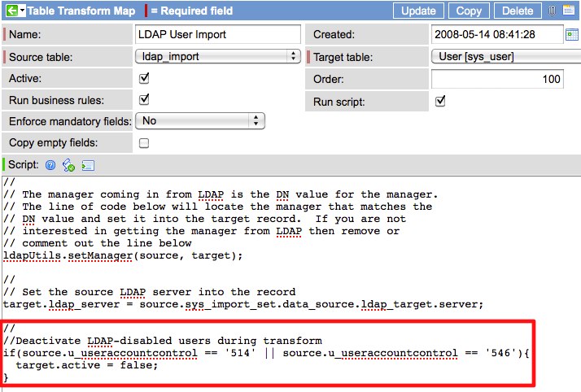Click the Script help question mark icon
The height and width of the screenshot is (392, 581).
coord(50,165)
